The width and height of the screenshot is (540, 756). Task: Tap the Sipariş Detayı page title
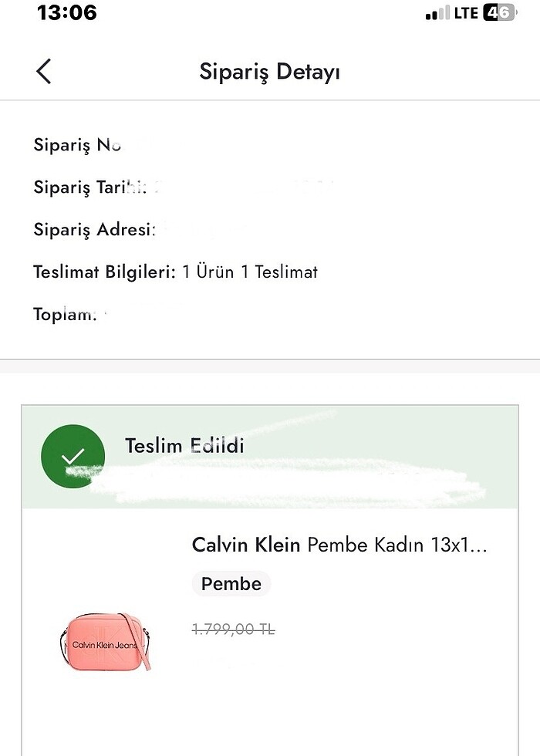point(269,72)
